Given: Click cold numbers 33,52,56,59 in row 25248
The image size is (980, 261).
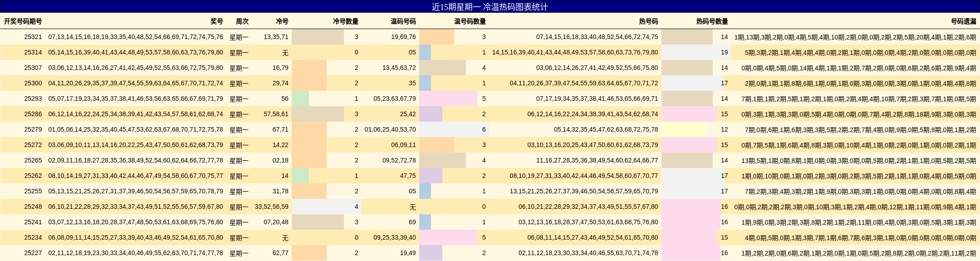Looking at the screenshot, I should tap(272, 207).
